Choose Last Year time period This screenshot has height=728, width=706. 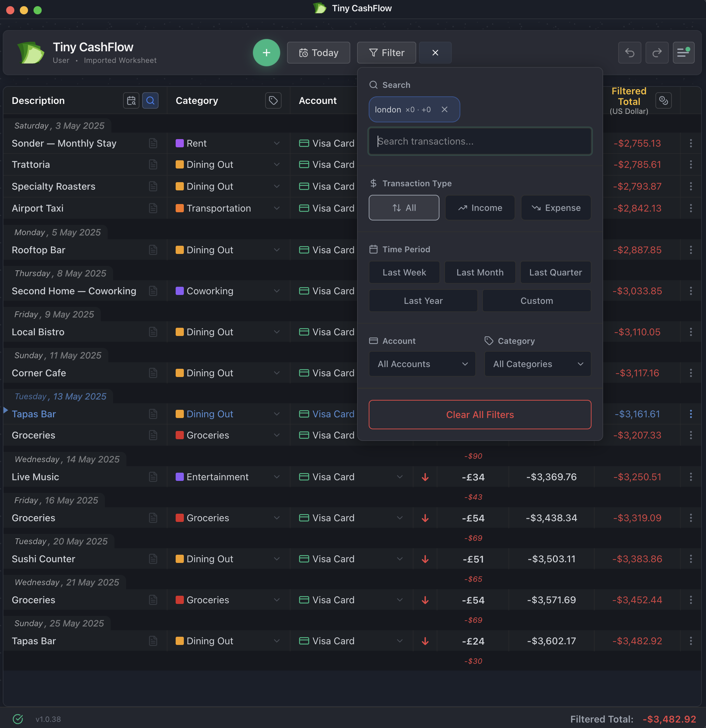tap(423, 300)
